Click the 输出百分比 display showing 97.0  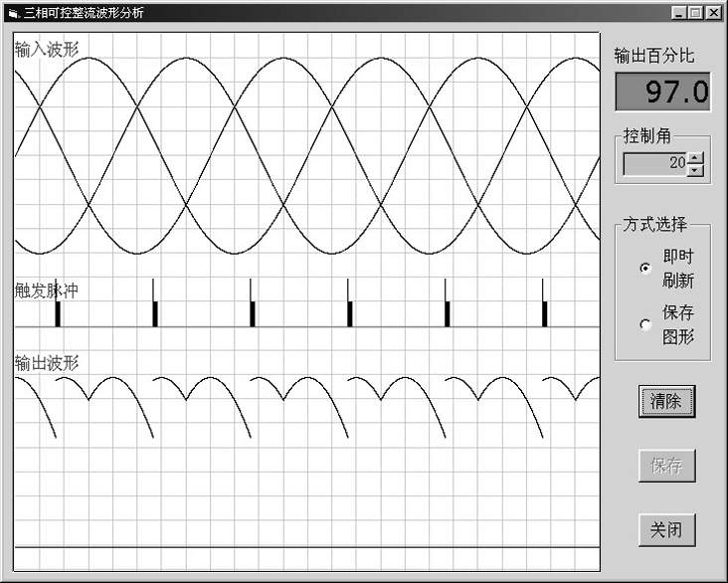[662, 93]
